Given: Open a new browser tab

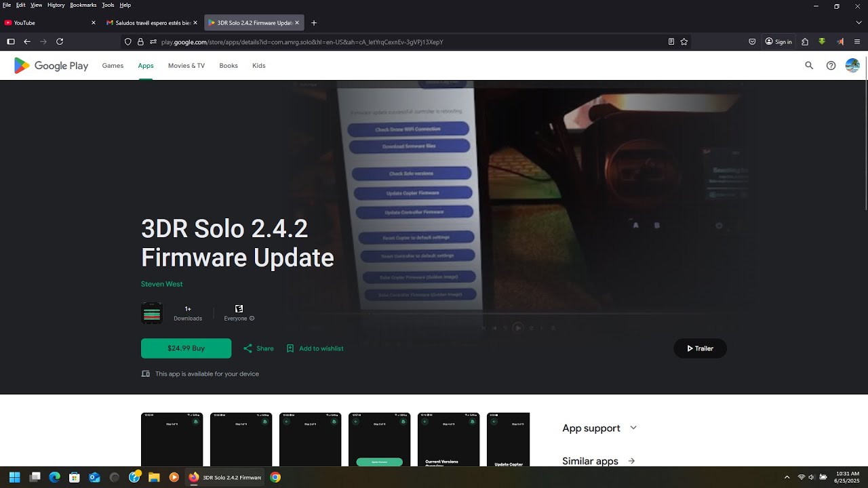Looking at the screenshot, I should pos(314,22).
